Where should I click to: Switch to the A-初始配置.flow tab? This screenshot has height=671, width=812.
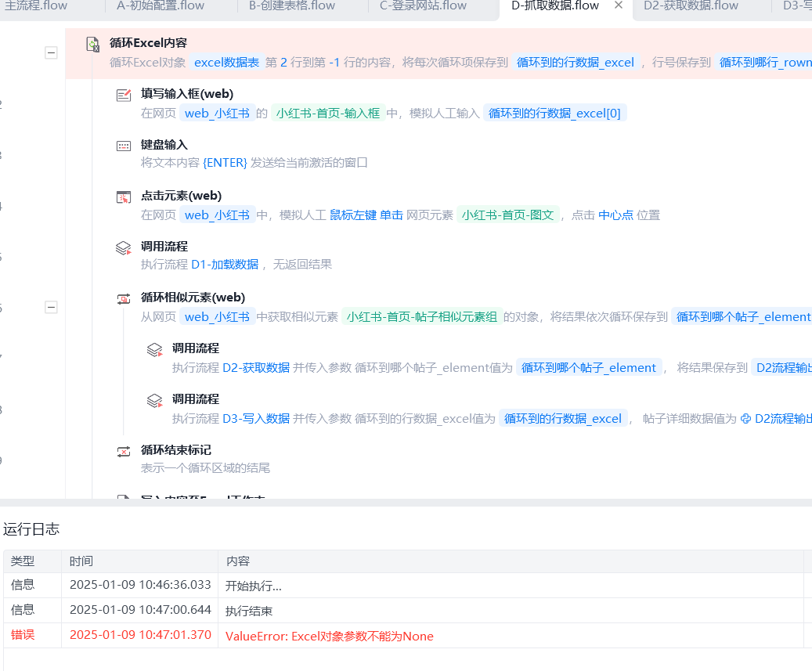[161, 6]
